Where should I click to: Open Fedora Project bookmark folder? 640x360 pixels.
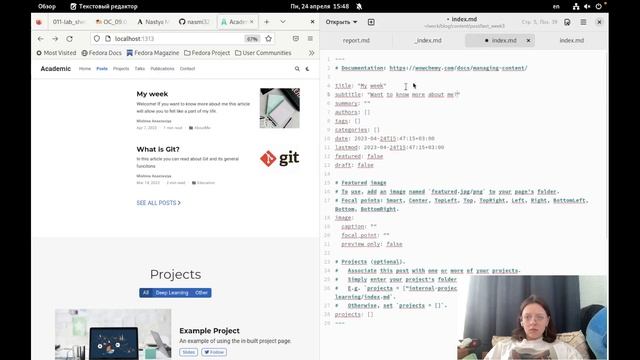tap(207, 53)
